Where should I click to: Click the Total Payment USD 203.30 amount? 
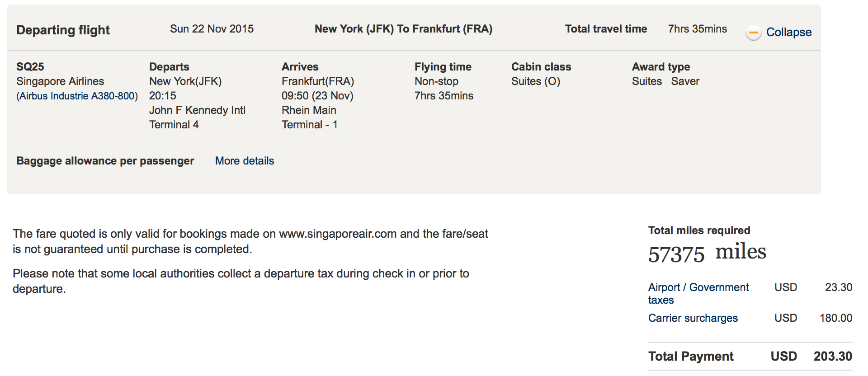click(833, 356)
